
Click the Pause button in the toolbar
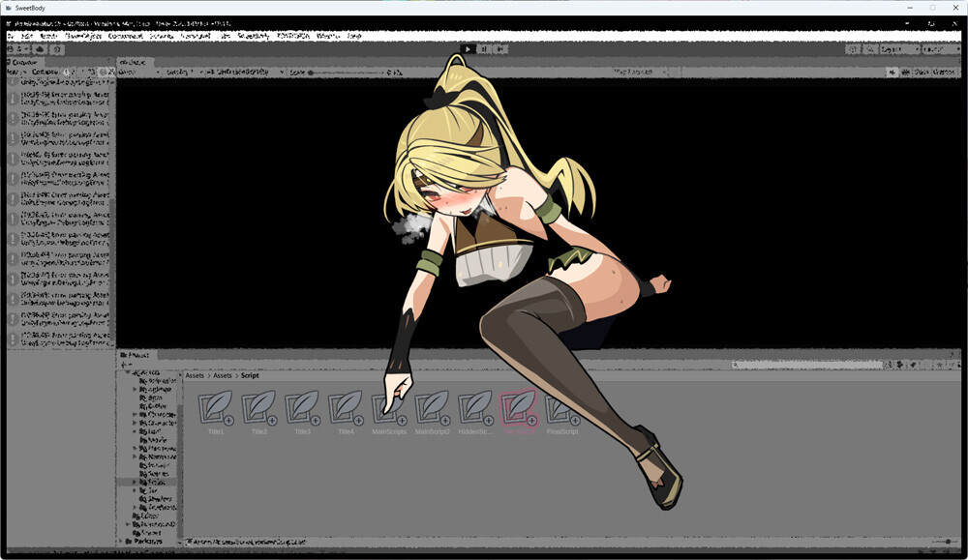coord(485,48)
